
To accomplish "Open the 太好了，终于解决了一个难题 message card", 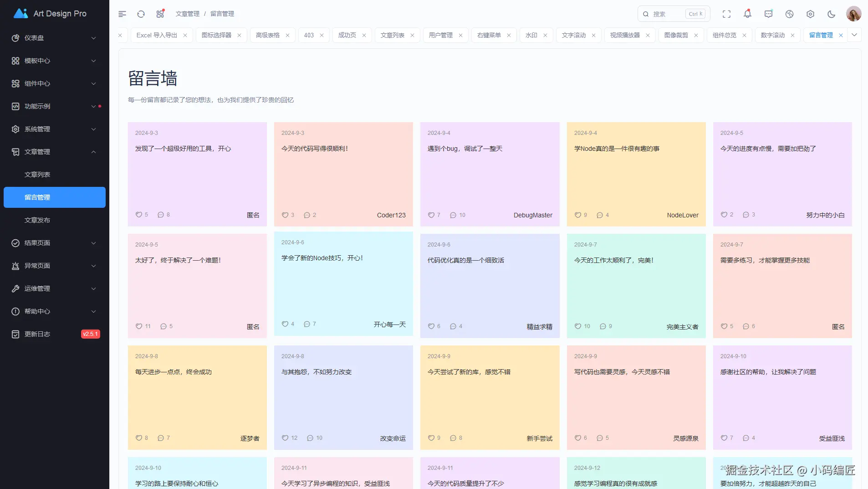I will click(197, 286).
